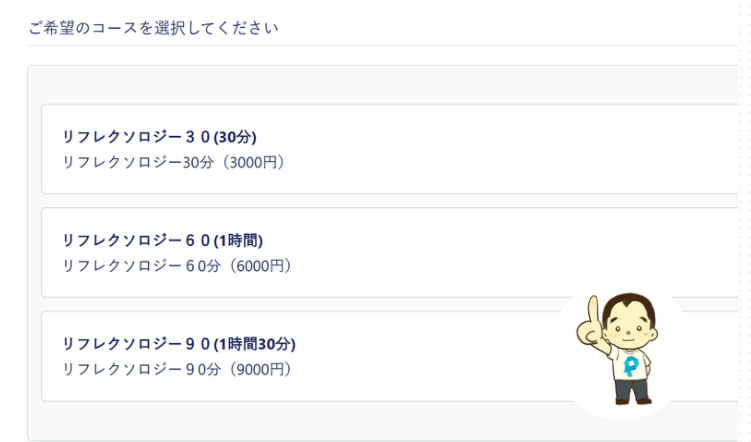The height and width of the screenshot is (442, 751).
Task: Click the リフレクソロジー30分（3000円） description text
Action: click(x=174, y=162)
